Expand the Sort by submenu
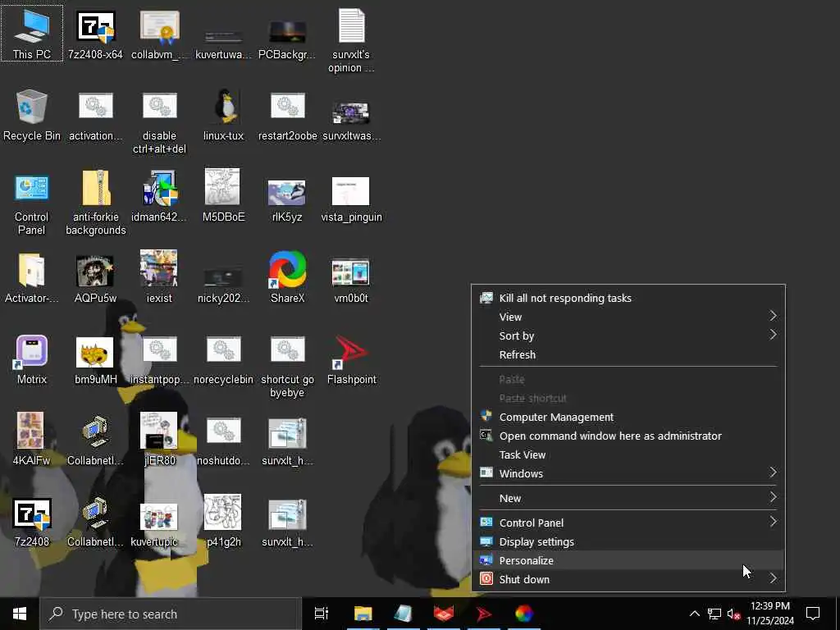 click(x=628, y=336)
